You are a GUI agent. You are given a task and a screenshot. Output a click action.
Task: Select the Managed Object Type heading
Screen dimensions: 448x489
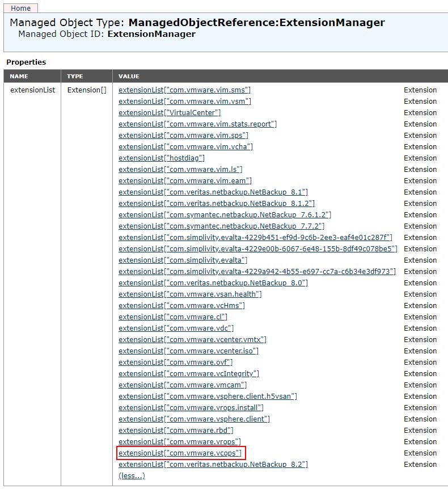197,23
